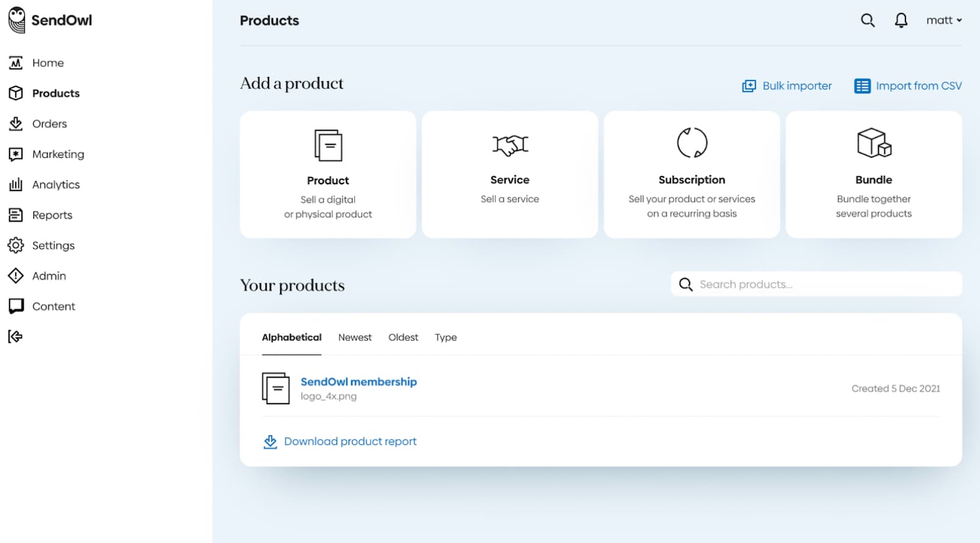Switch to the Oldest sorting tab
The width and height of the screenshot is (980, 543).
[403, 337]
